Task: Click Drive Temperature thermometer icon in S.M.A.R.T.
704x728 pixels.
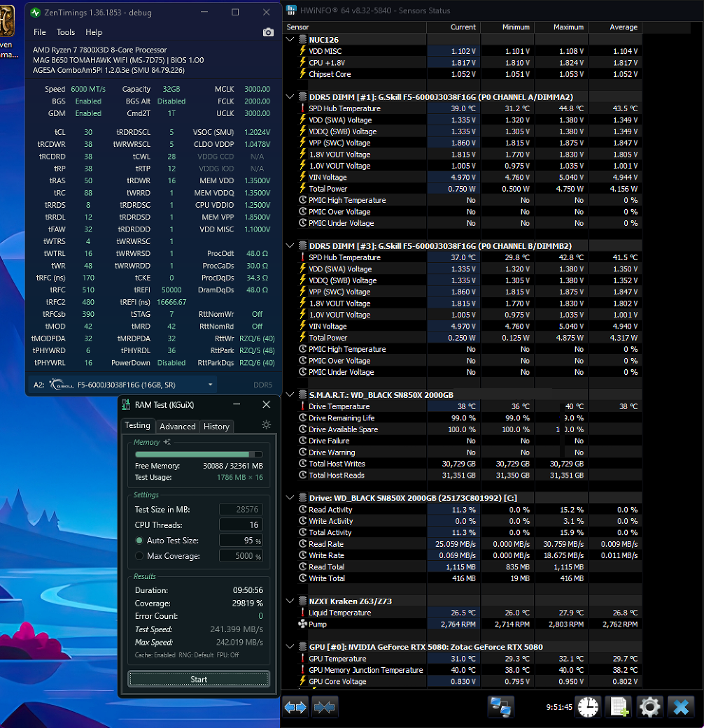Action: 302,406
